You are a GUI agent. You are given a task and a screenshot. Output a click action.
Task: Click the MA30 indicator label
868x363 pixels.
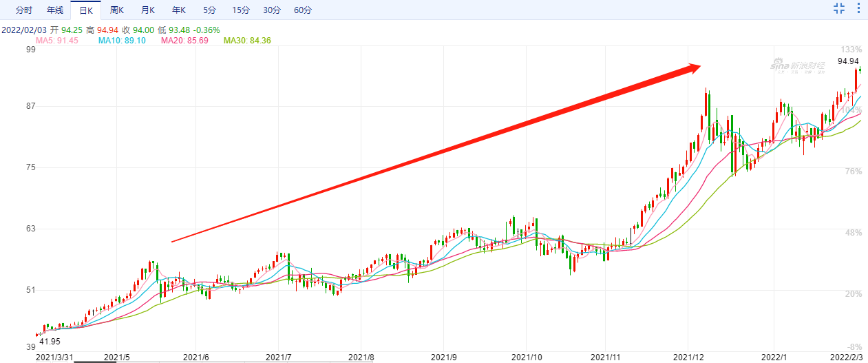click(x=247, y=41)
